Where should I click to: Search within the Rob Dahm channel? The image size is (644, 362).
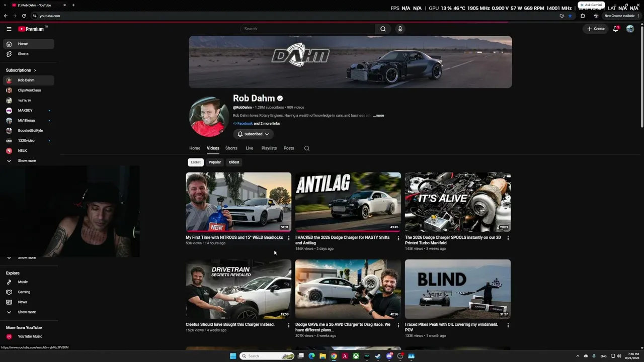click(307, 148)
